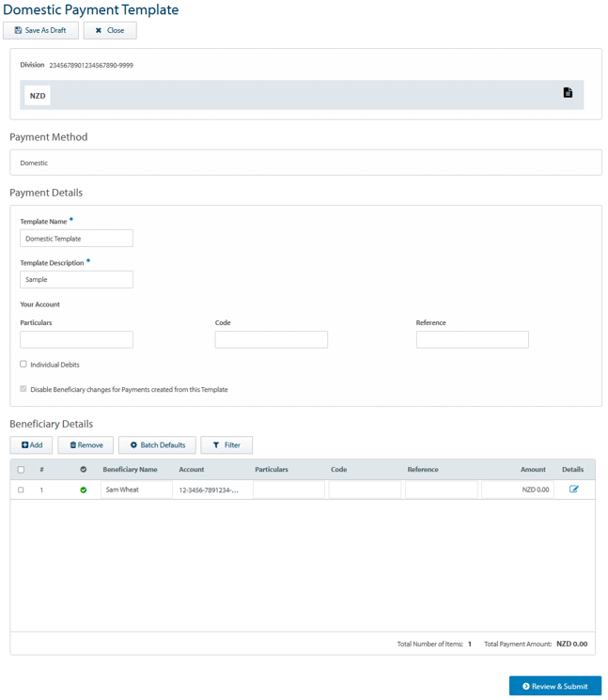Click Details column header
The width and height of the screenshot is (608, 700).
[572, 469]
